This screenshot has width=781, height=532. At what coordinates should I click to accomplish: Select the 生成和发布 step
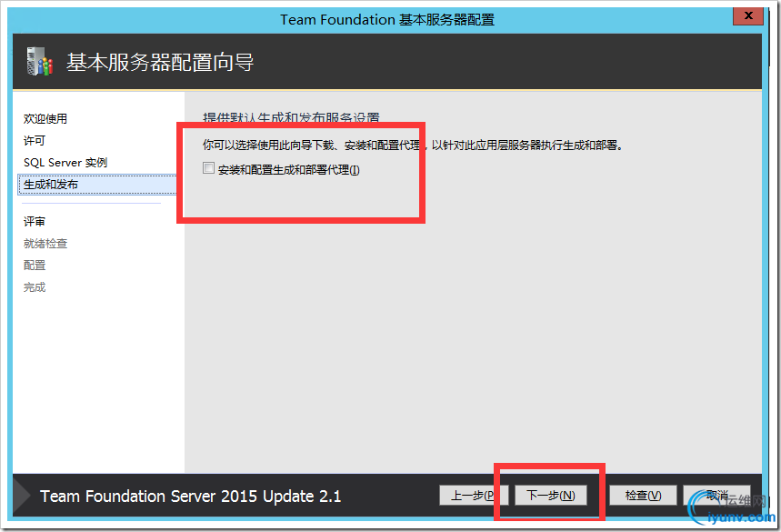click(x=96, y=185)
